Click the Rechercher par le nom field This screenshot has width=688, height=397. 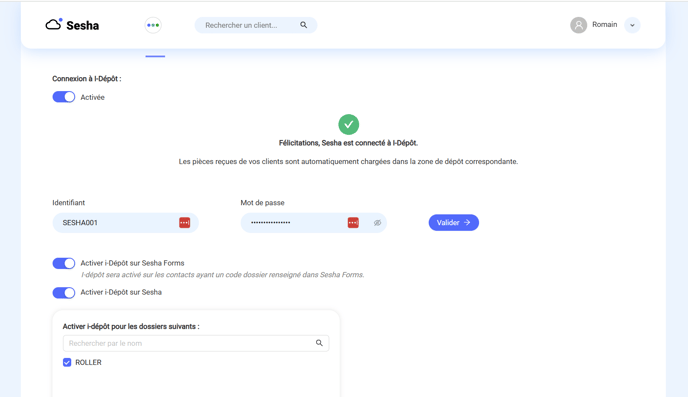click(x=196, y=343)
